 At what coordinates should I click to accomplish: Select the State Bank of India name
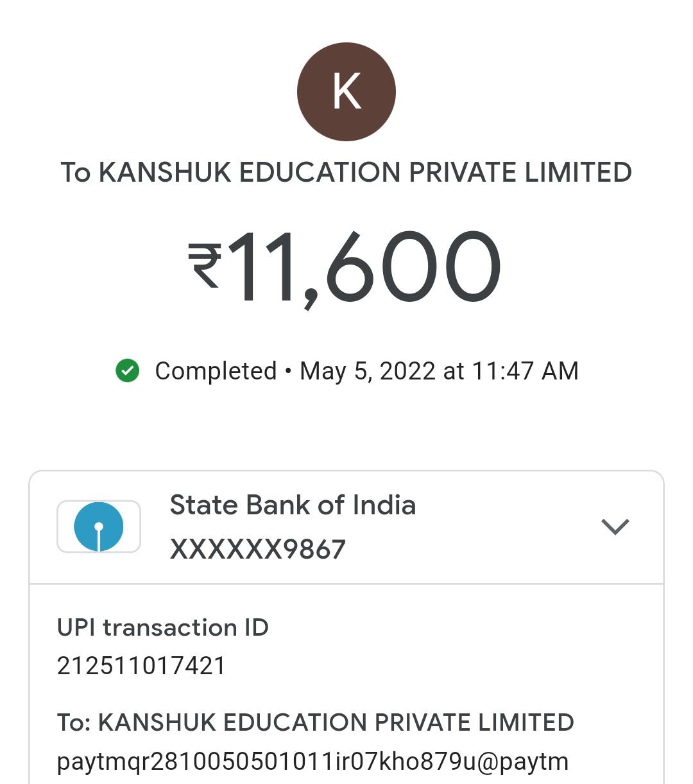coord(293,505)
